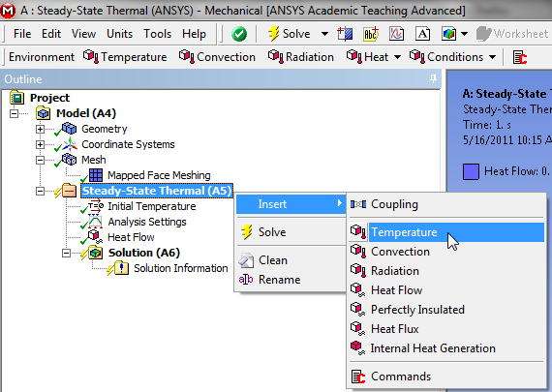Open the Help menu
The image size is (552, 392).
point(194,34)
